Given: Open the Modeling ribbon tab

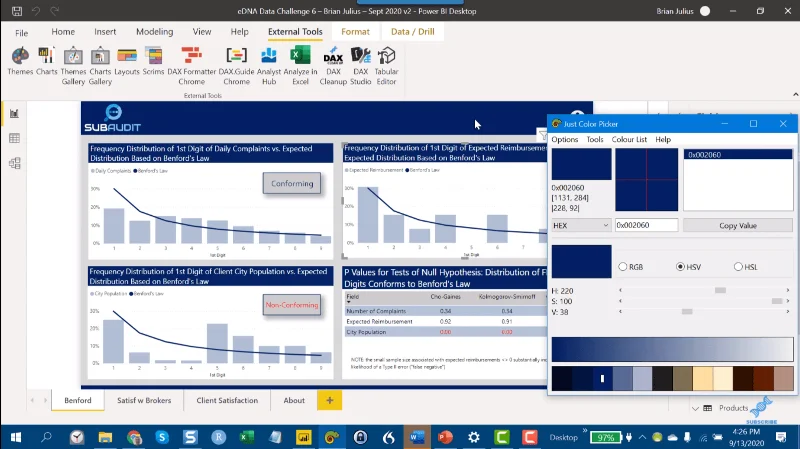Looking at the screenshot, I should [x=155, y=32].
